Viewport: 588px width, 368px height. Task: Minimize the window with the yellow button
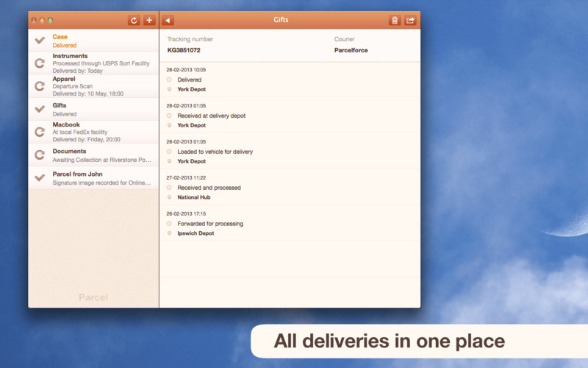42,21
